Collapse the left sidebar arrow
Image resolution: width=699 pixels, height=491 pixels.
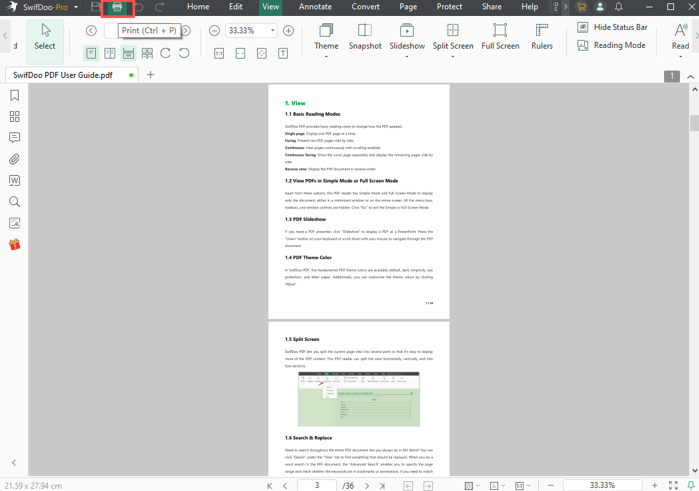pos(14,462)
